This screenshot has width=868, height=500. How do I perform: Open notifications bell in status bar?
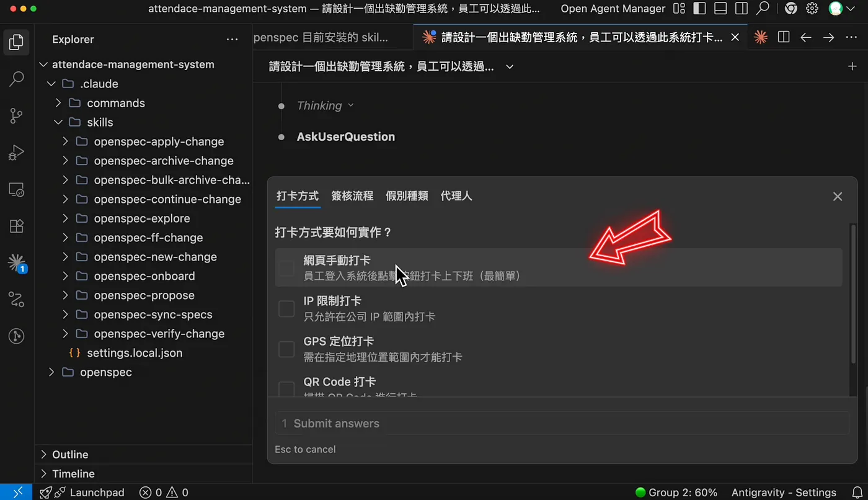point(857,493)
